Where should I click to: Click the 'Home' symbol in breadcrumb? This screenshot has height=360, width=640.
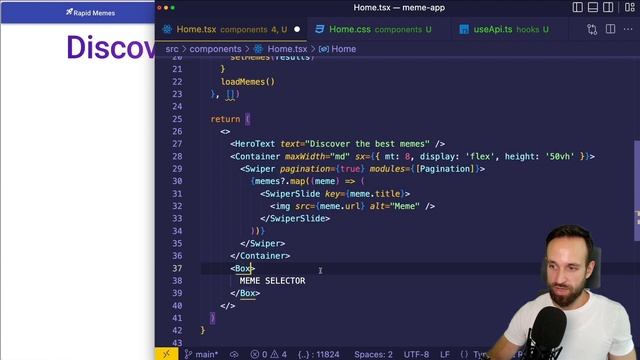[x=343, y=49]
